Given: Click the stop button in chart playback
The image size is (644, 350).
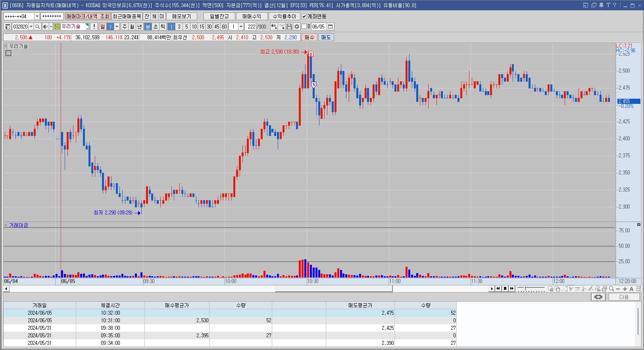Looking at the screenshot, I should point(505,289).
